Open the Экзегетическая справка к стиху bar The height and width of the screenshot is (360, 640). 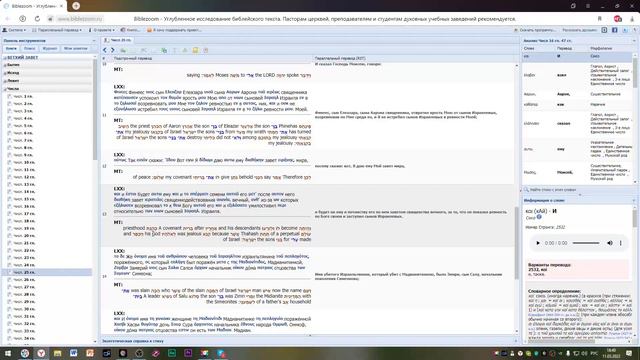point(310,340)
